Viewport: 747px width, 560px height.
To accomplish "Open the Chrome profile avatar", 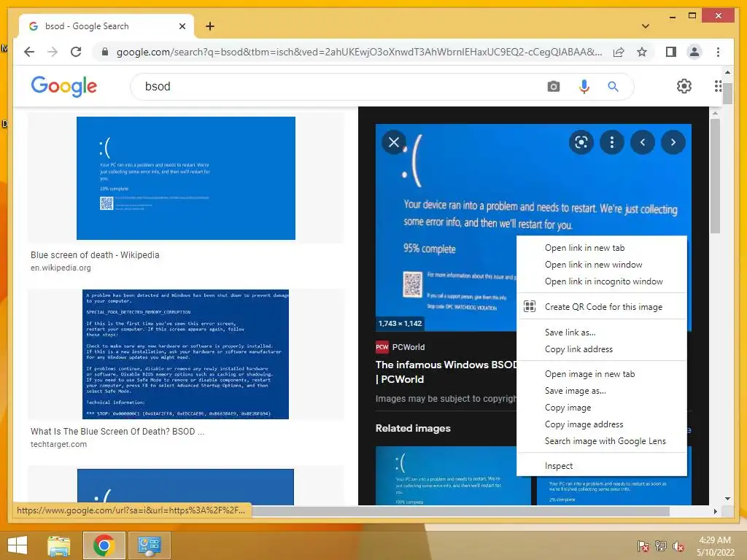I will tap(694, 52).
